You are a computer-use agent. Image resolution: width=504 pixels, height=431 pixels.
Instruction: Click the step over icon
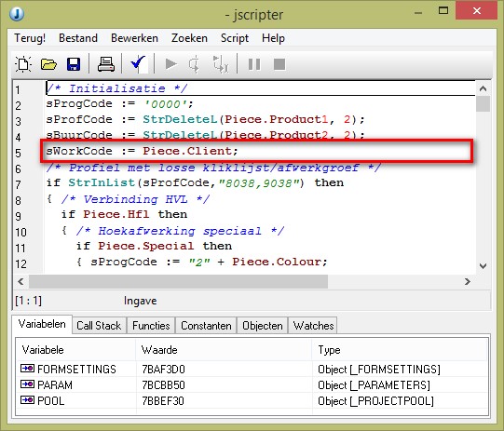click(x=221, y=64)
